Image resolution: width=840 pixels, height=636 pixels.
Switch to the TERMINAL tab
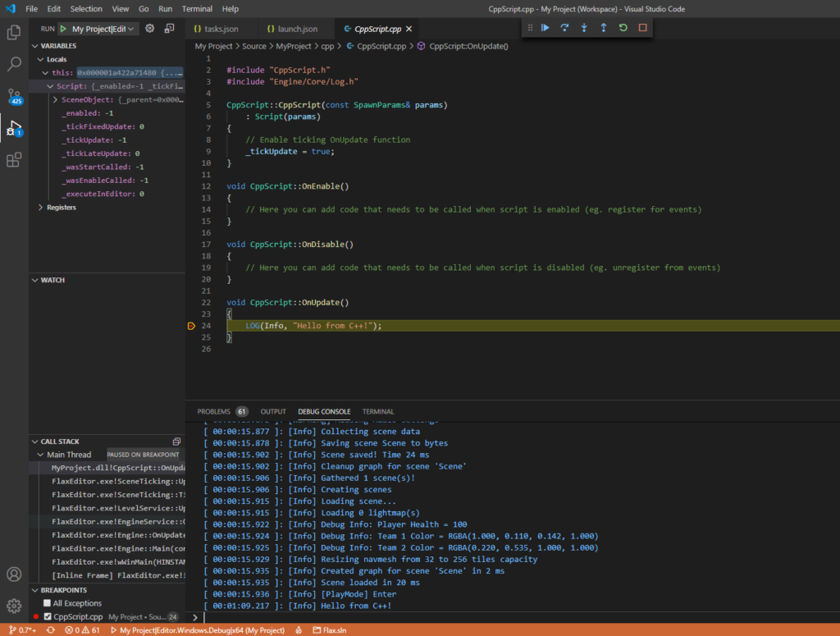coord(377,411)
